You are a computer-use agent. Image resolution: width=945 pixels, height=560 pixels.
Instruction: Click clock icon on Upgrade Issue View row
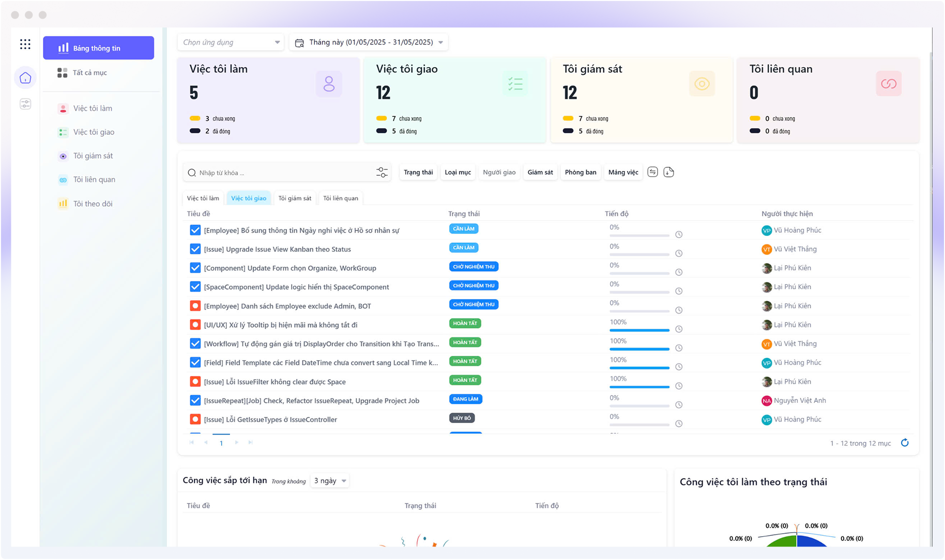[679, 253]
